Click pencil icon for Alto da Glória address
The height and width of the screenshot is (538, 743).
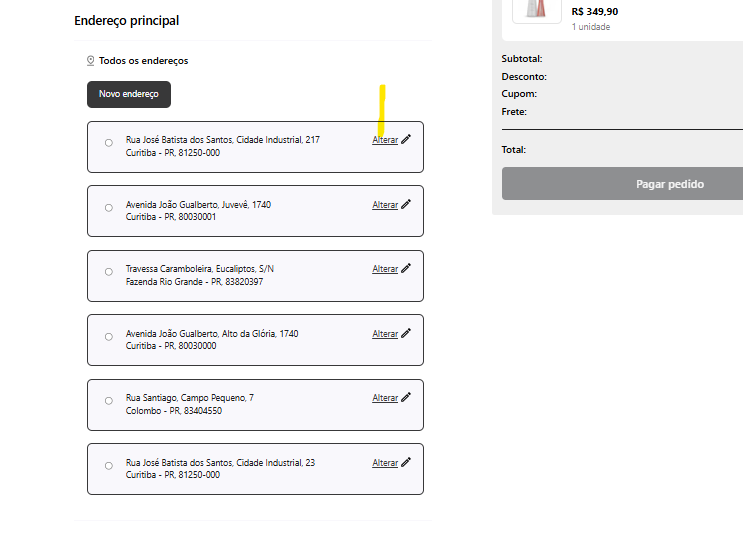[406, 333]
